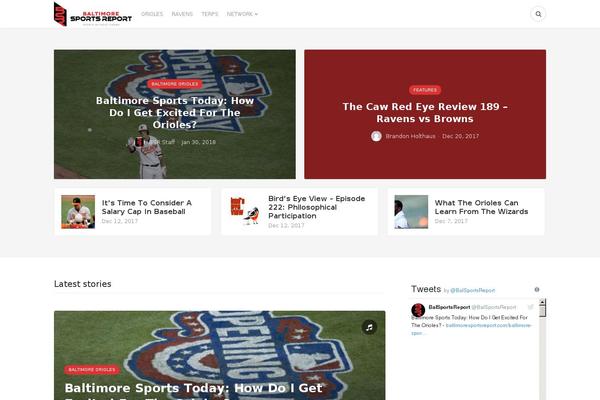Click tweets widget scrollbar up arrow
This screenshot has height=400, width=600.
(x=542, y=302)
